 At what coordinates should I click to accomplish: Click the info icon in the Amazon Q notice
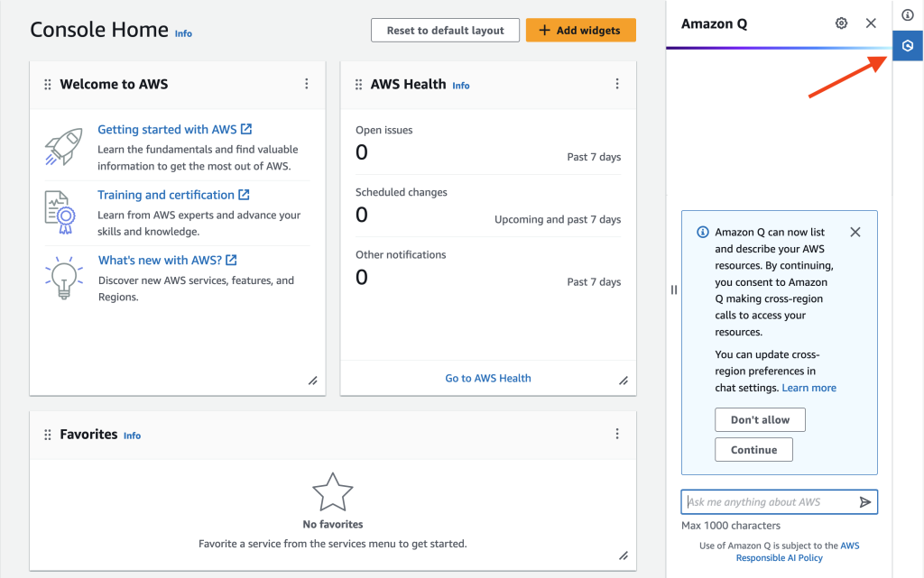click(x=703, y=232)
